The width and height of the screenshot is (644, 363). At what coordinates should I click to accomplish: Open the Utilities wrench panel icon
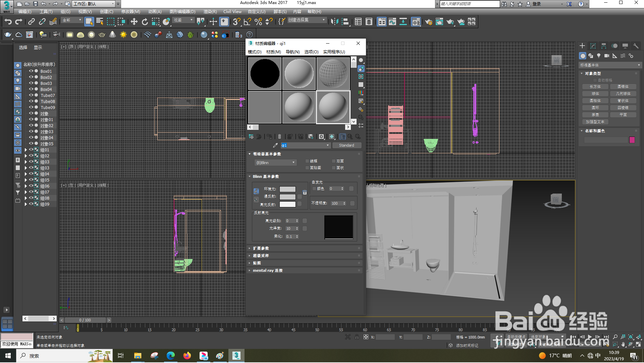click(x=636, y=46)
